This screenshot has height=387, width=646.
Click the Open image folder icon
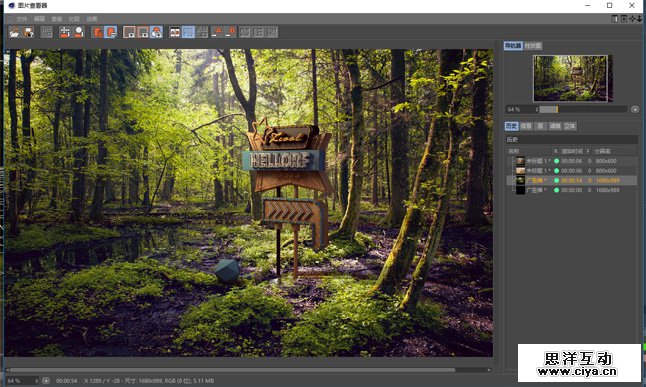15,32
